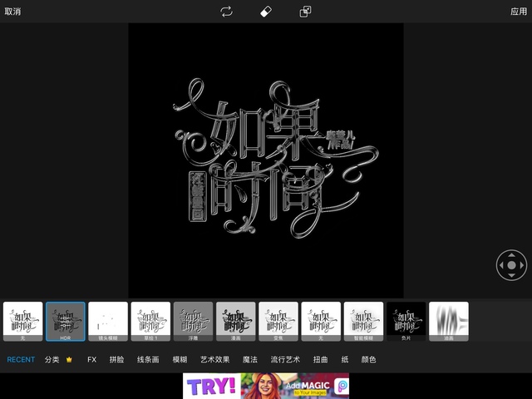Open the FX effects tab

click(92, 360)
